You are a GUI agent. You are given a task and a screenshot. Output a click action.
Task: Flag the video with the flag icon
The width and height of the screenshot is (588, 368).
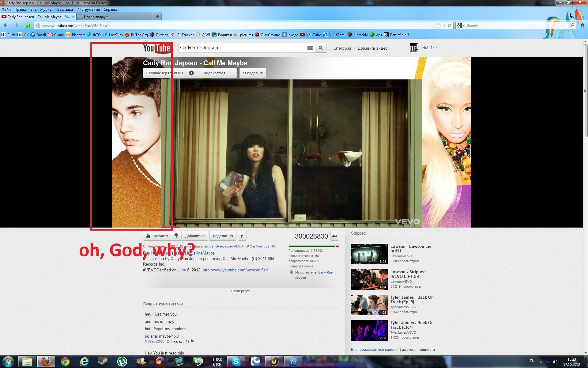coord(242,236)
